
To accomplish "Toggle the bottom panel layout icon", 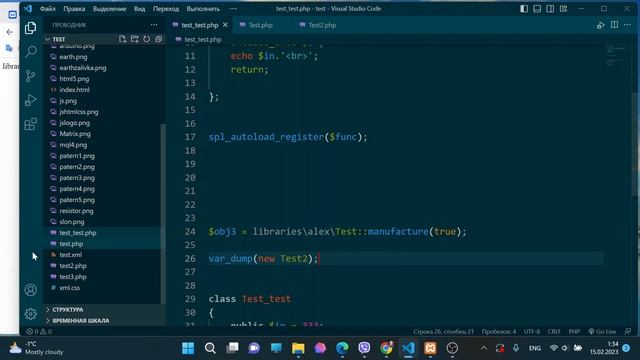I will 537,9.
